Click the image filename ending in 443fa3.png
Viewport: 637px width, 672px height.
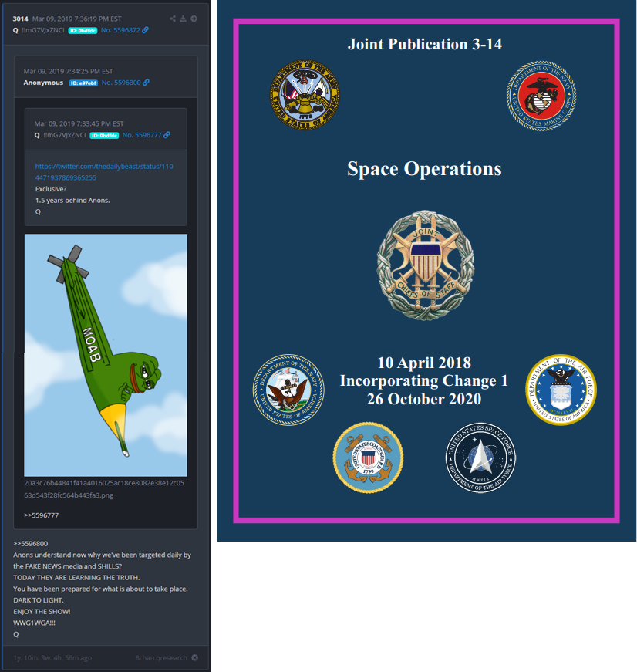(x=104, y=489)
